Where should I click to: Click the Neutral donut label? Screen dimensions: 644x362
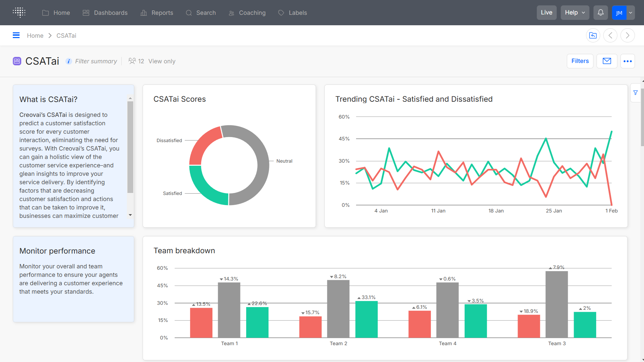click(x=284, y=161)
